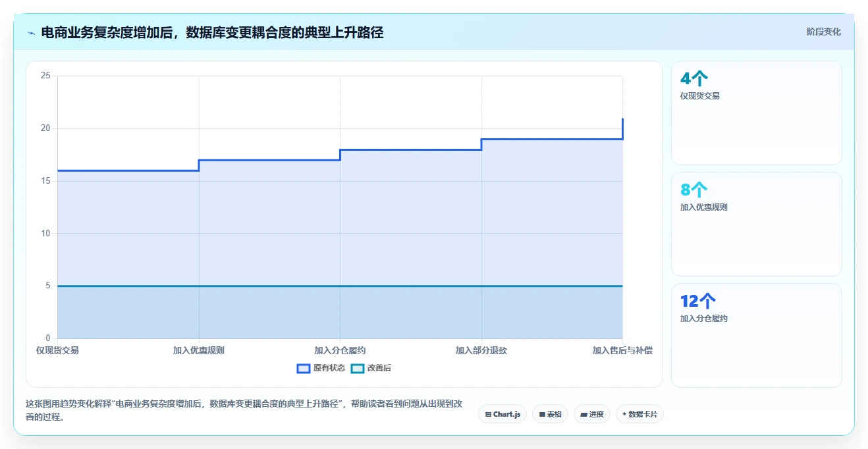This screenshot has height=449, width=868.
Task: Toggle the 改善后 legend entry
Action: (371, 368)
